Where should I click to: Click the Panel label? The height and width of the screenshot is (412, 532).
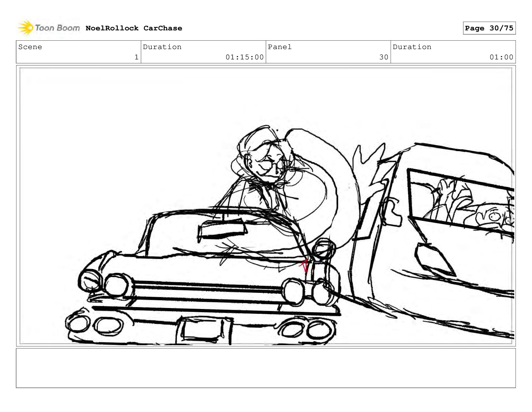tap(280, 47)
